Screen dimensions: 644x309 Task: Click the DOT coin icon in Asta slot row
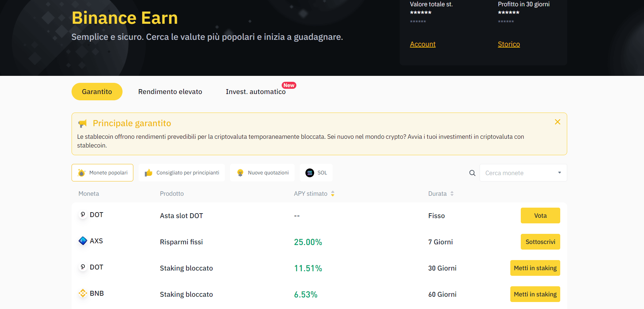83,215
